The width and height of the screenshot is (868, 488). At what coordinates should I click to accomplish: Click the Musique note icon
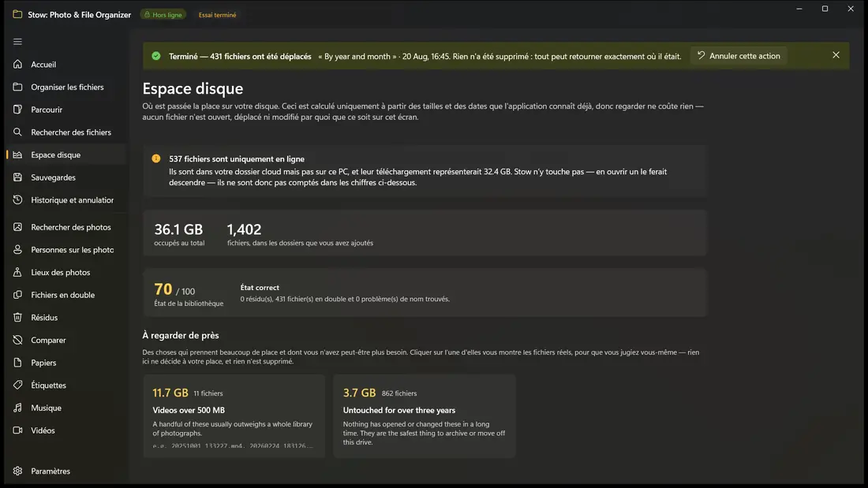click(17, 408)
